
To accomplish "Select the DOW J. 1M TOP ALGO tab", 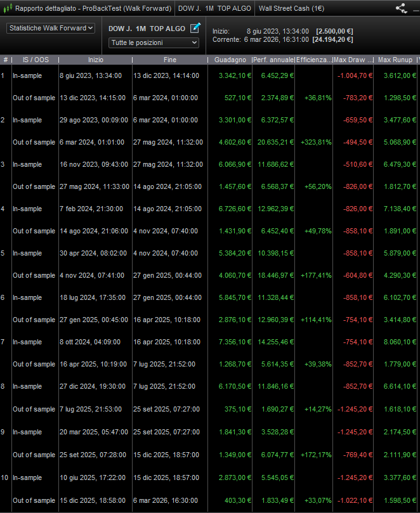I will (x=215, y=8).
